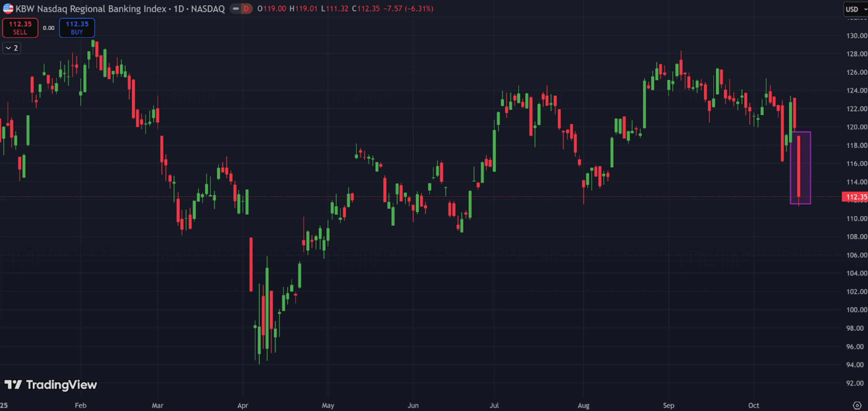The width and height of the screenshot is (868, 411).
Task: Click the gray dash market status pill
Action: click(236, 9)
